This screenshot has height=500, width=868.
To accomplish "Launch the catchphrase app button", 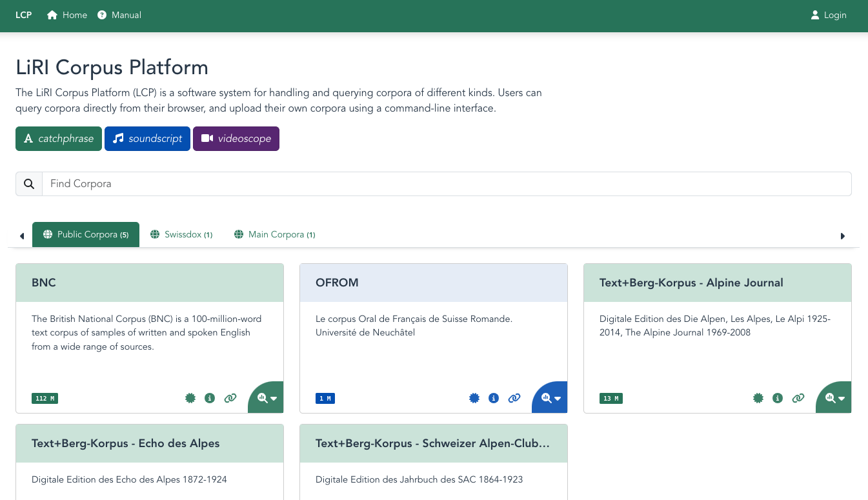I will coord(59,139).
